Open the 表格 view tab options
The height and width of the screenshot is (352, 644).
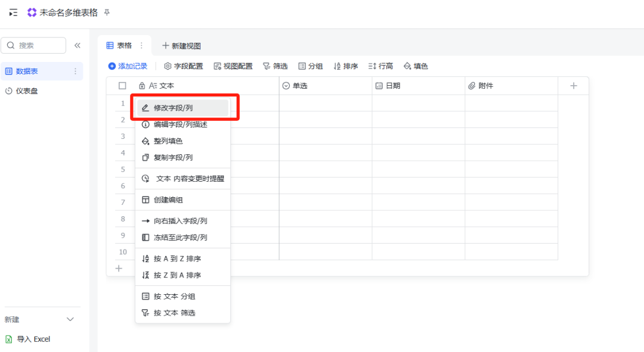pos(141,45)
